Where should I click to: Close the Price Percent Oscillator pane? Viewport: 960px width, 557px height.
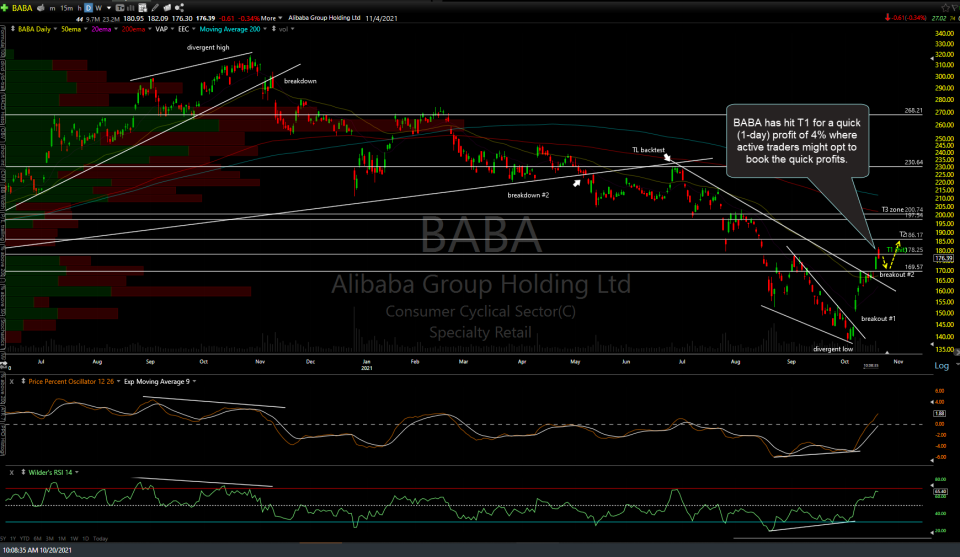[x=12, y=381]
